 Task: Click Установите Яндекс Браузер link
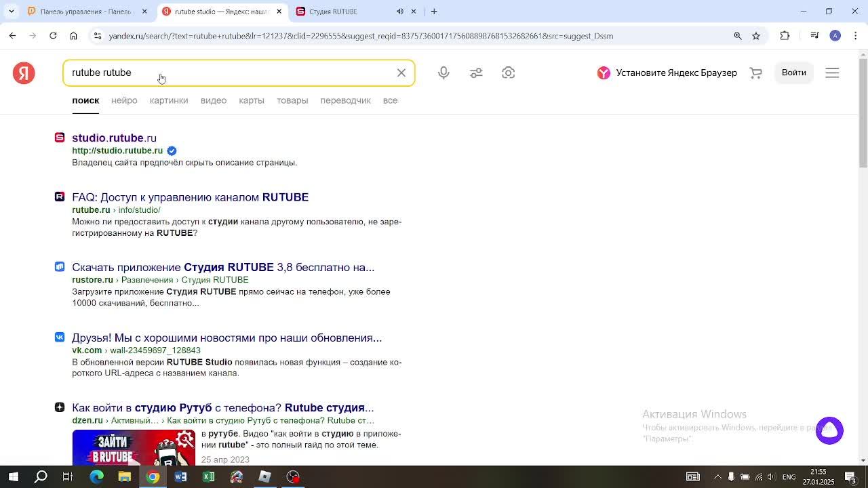pos(667,73)
